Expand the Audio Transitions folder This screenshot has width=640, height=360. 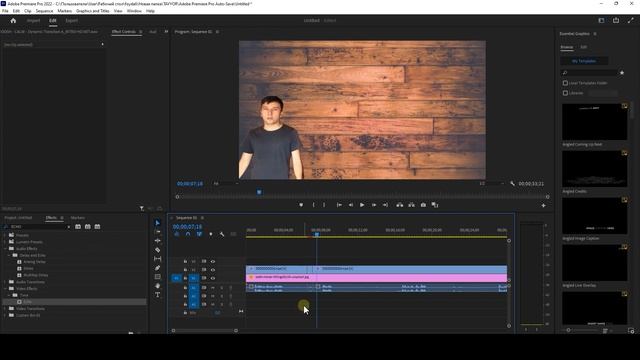[x=5, y=282]
